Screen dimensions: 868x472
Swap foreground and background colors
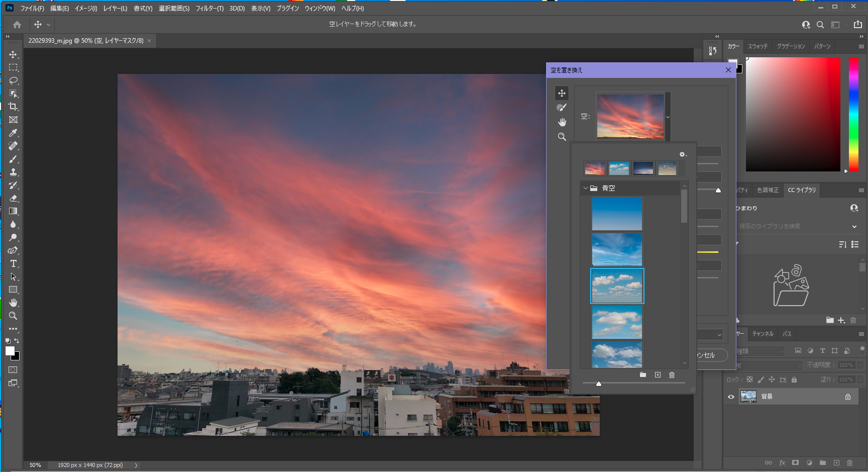17,341
